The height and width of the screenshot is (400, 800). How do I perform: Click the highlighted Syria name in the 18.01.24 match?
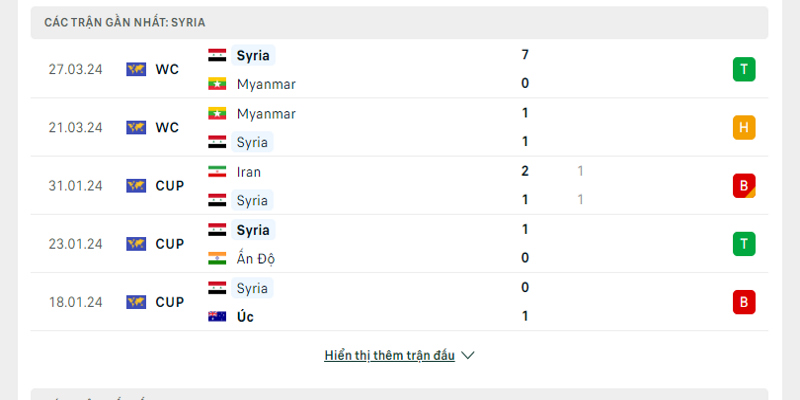(252, 288)
